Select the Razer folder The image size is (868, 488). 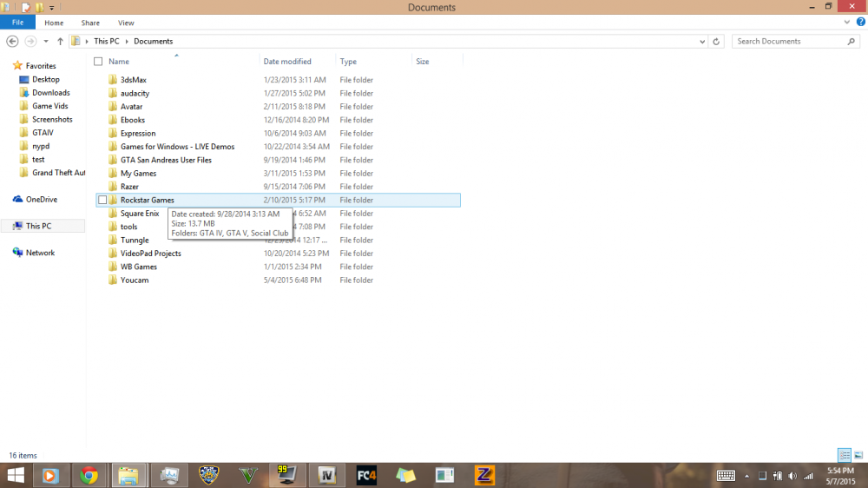tap(129, 187)
